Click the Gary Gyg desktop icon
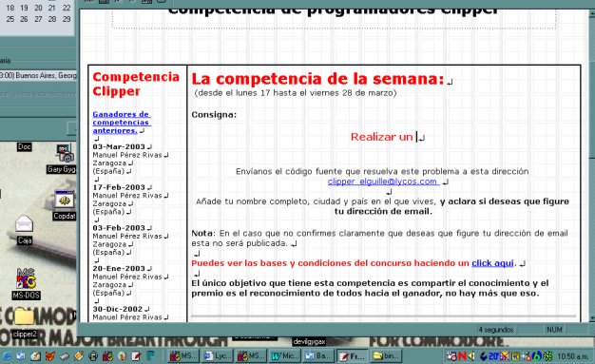The height and width of the screenshot is (364, 595). click(x=63, y=159)
